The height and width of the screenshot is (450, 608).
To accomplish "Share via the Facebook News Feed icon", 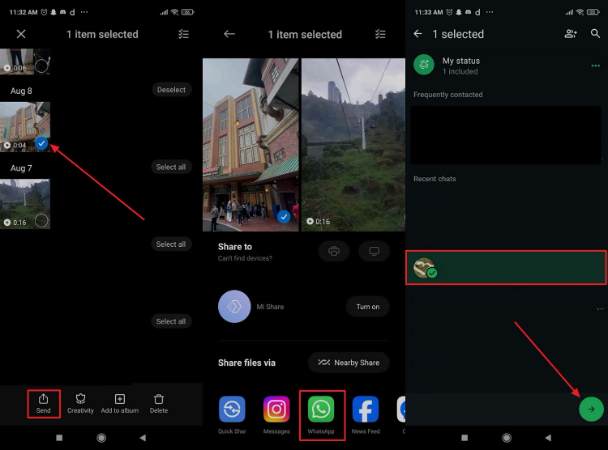I will click(x=366, y=409).
